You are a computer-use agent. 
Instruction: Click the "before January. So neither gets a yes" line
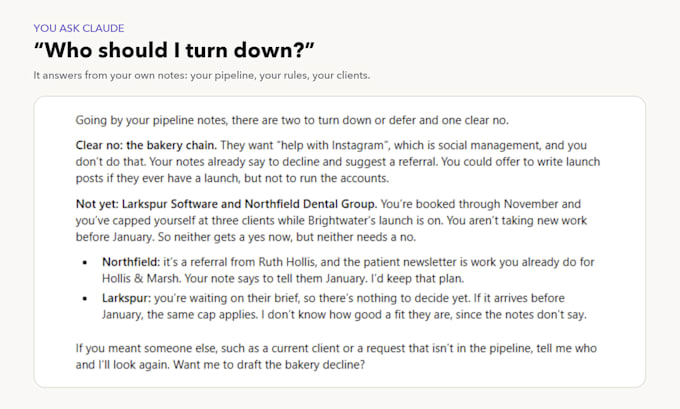pos(246,237)
